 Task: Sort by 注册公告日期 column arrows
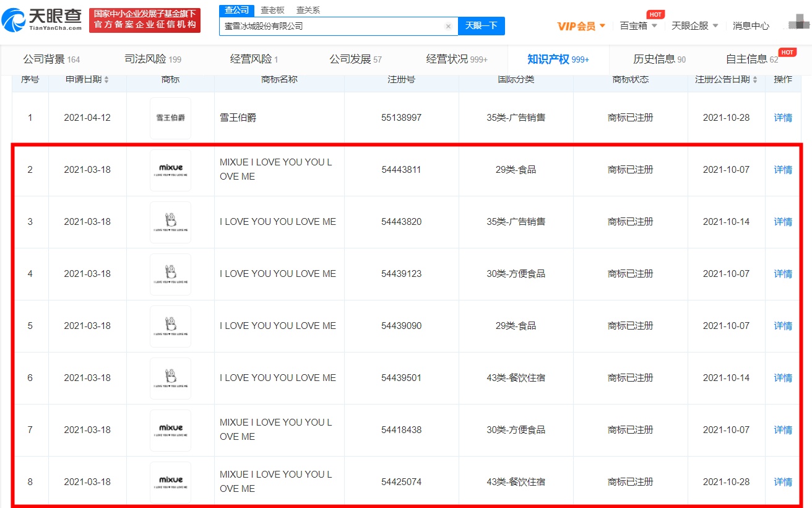[756, 80]
